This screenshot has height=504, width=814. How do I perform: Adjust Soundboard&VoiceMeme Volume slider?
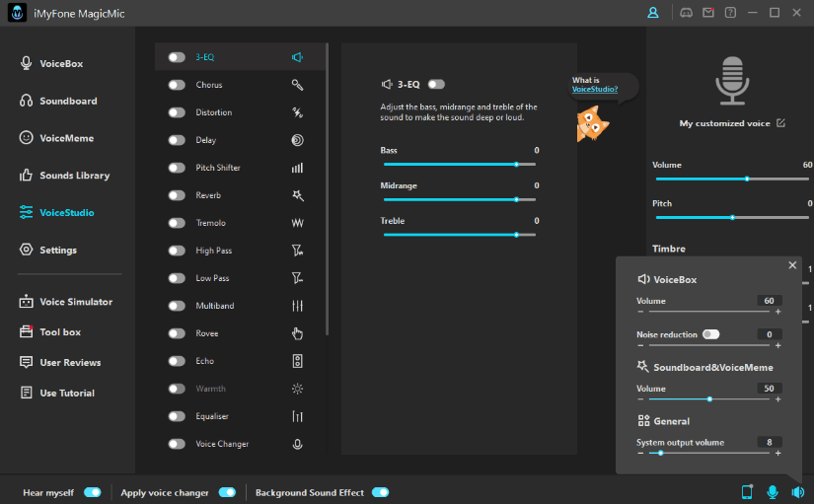[709, 399]
